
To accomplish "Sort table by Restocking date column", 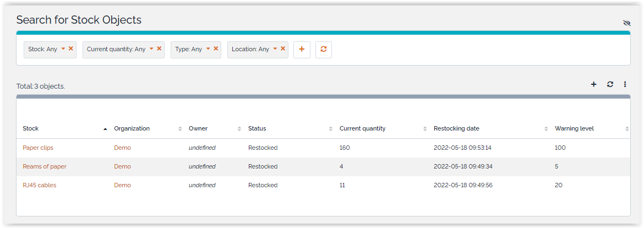I will (456, 128).
